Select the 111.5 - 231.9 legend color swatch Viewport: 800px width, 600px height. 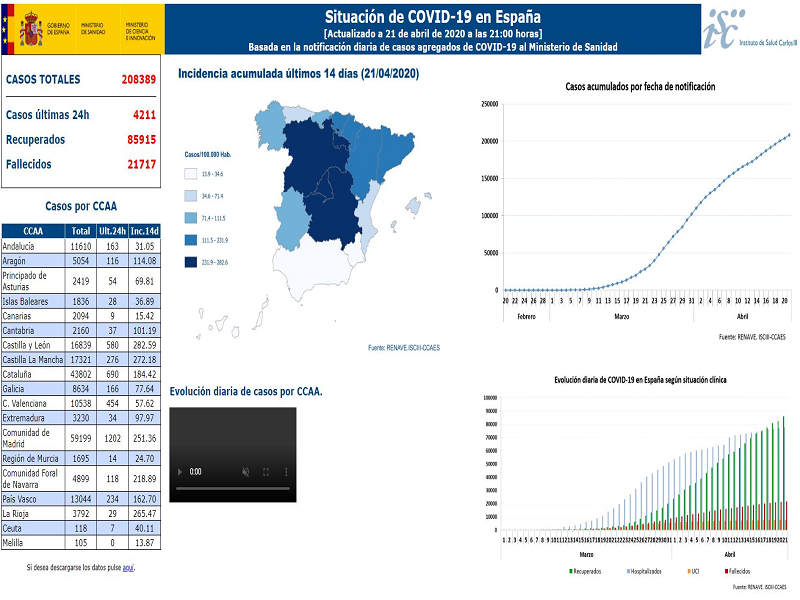pyautogui.click(x=190, y=240)
